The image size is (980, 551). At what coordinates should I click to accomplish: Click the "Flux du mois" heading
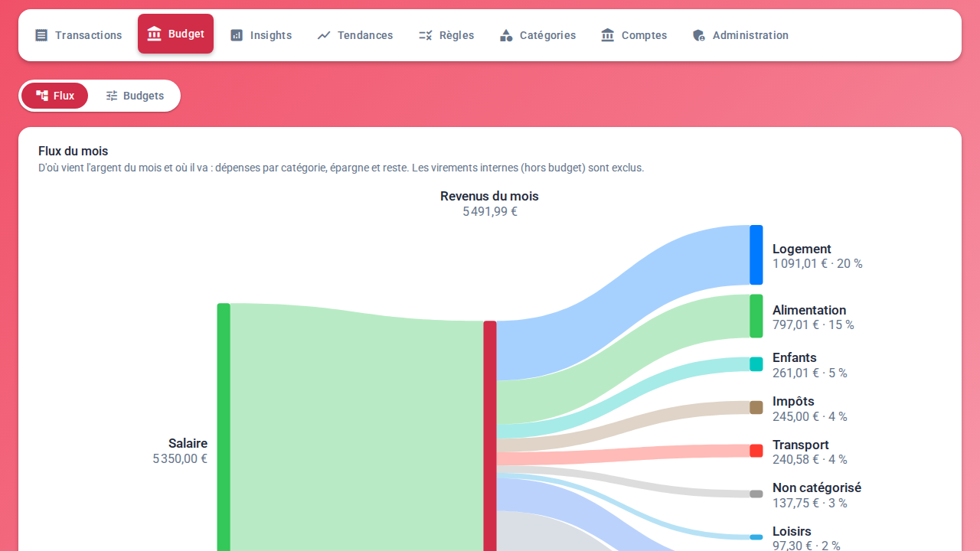[x=73, y=152]
